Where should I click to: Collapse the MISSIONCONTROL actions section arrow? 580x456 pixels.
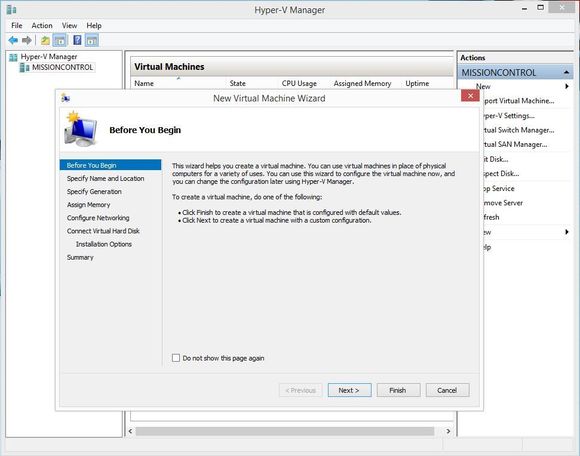[566, 72]
